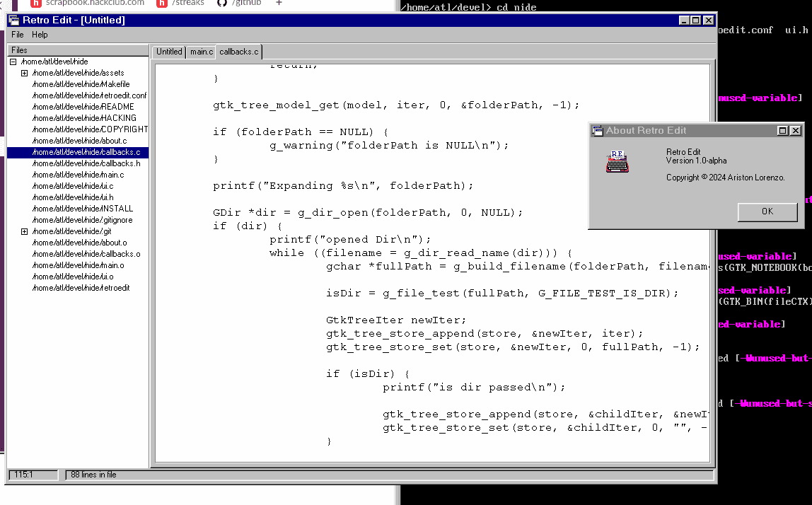Viewport: 812px width, 505px height.
Task: Click the copyright Ariston Lorenzo text
Action: tap(725, 178)
